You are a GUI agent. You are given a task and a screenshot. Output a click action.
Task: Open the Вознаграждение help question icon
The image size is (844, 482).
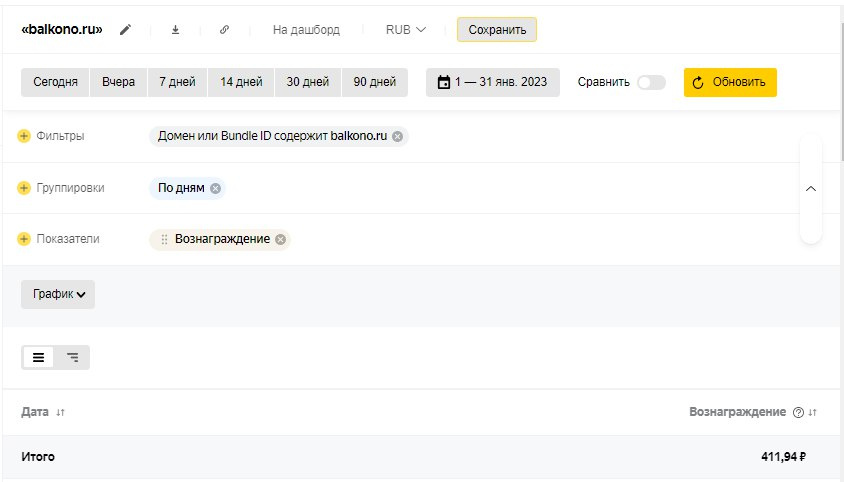click(798, 413)
